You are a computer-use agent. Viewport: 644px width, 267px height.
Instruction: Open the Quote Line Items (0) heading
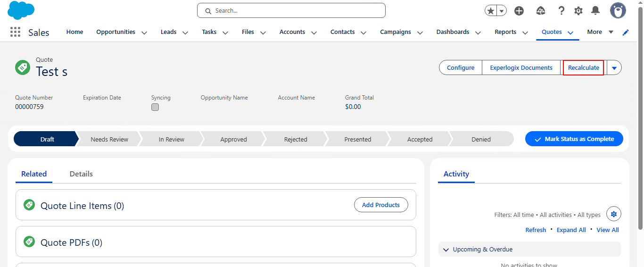pos(82,206)
